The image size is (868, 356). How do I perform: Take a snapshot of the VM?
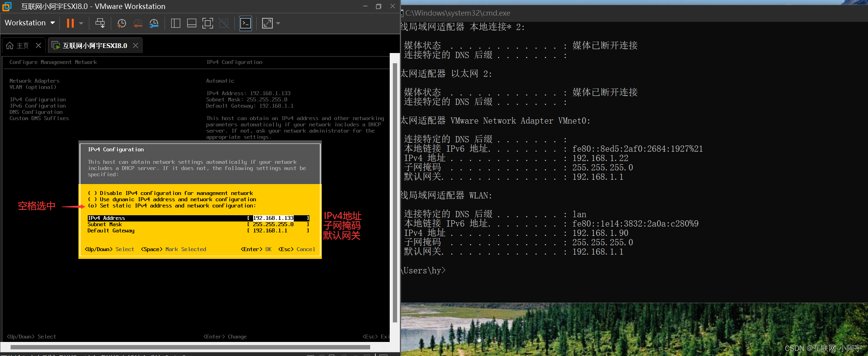122,23
